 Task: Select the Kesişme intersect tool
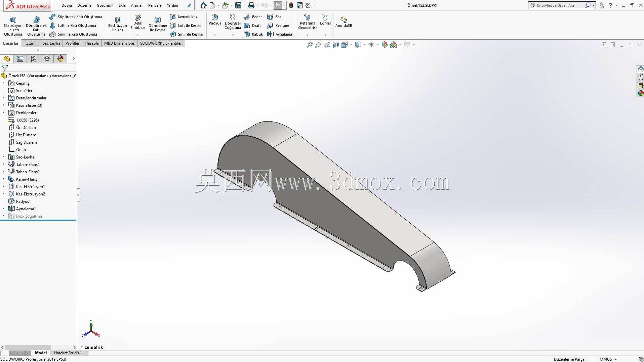click(278, 26)
